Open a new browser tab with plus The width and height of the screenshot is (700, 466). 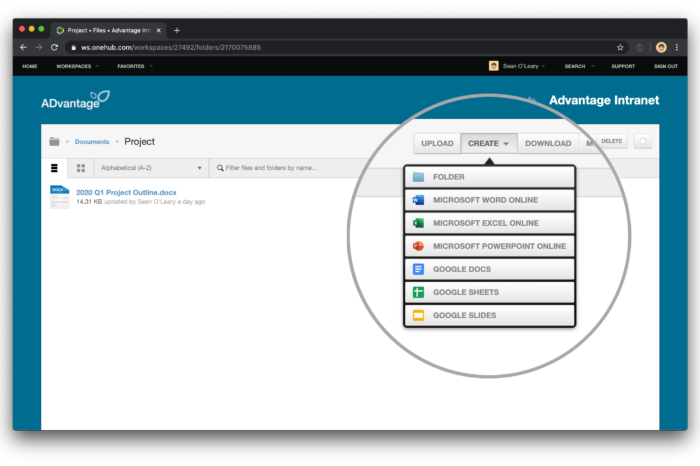(x=177, y=30)
